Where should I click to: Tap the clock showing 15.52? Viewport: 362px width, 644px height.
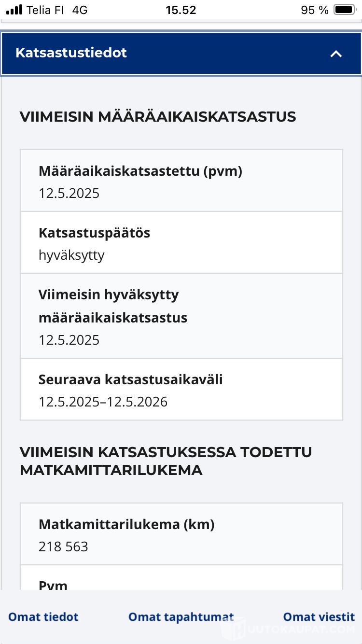[181, 10]
